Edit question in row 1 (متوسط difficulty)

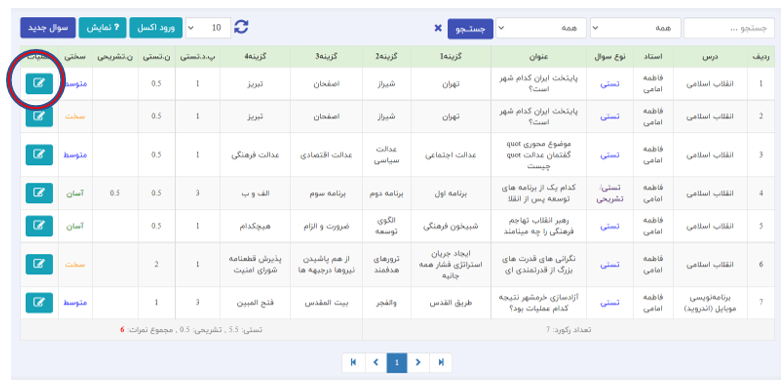click(x=39, y=84)
